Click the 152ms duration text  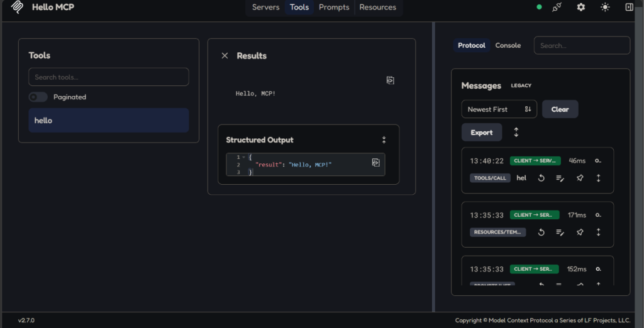(577, 270)
